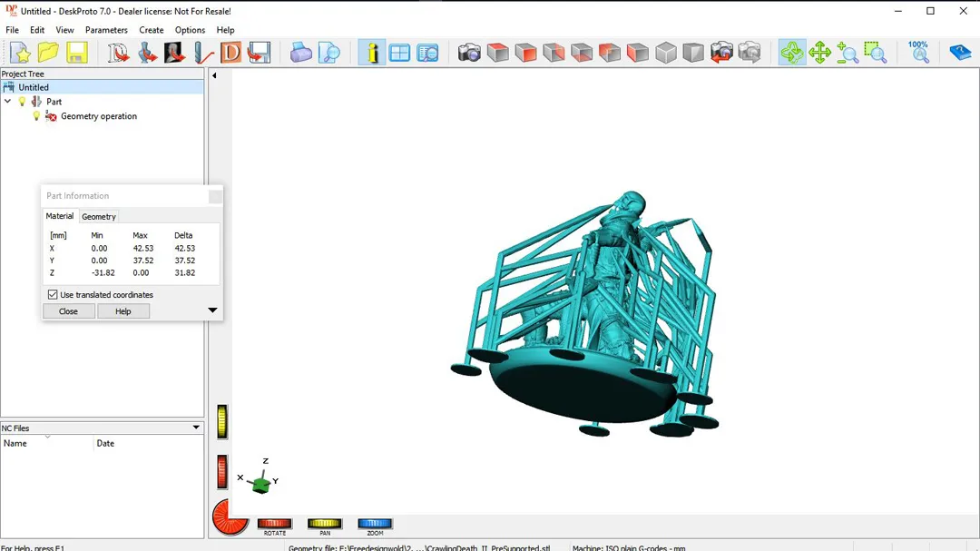This screenshot has height=551, width=980.
Task: Click the orange square D icon
Action: pos(230,53)
